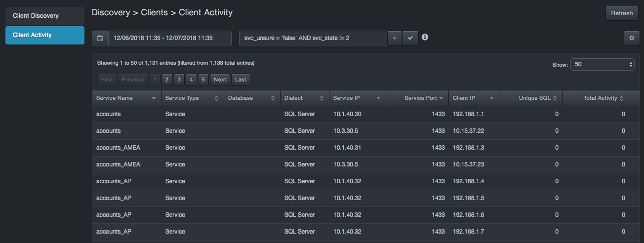Click the date range field

click(x=170, y=38)
